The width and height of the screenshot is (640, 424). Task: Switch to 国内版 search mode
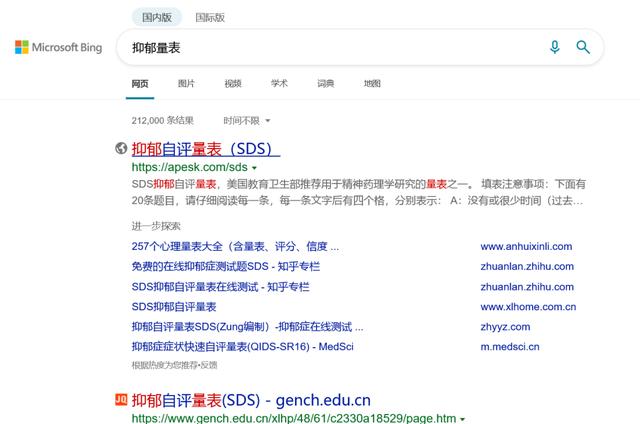point(156,17)
